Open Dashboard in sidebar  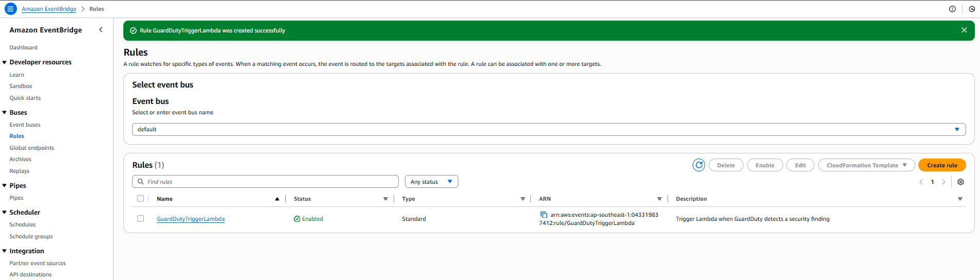pos(23,47)
